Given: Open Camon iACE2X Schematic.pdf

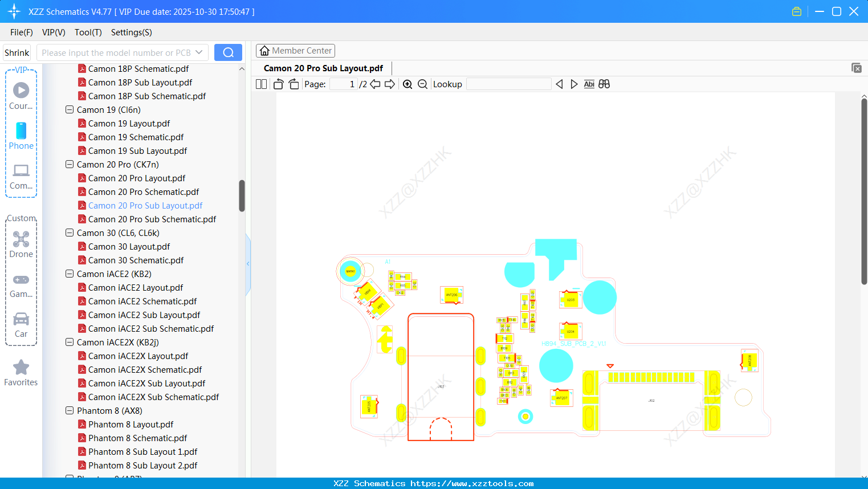Looking at the screenshot, I should coord(145,369).
